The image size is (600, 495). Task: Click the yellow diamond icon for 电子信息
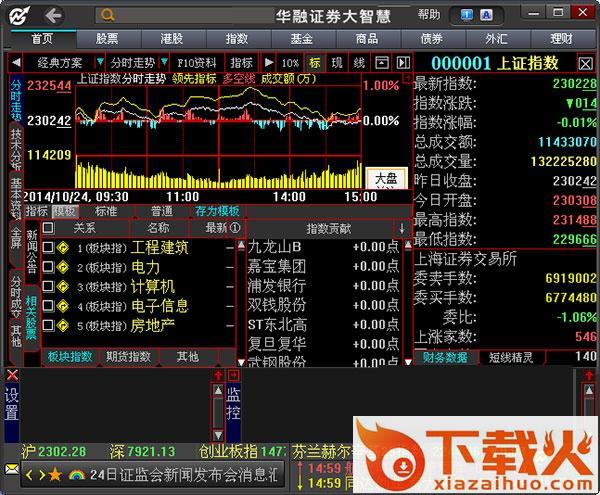tap(63, 306)
